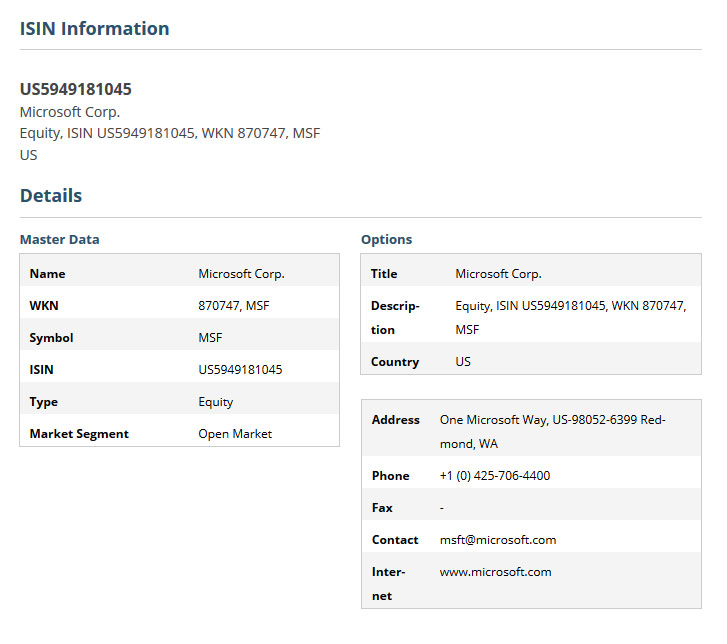Click the Microsoft Corp. value in Title row
The width and height of the screenshot is (727, 644).
click(x=498, y=274)
